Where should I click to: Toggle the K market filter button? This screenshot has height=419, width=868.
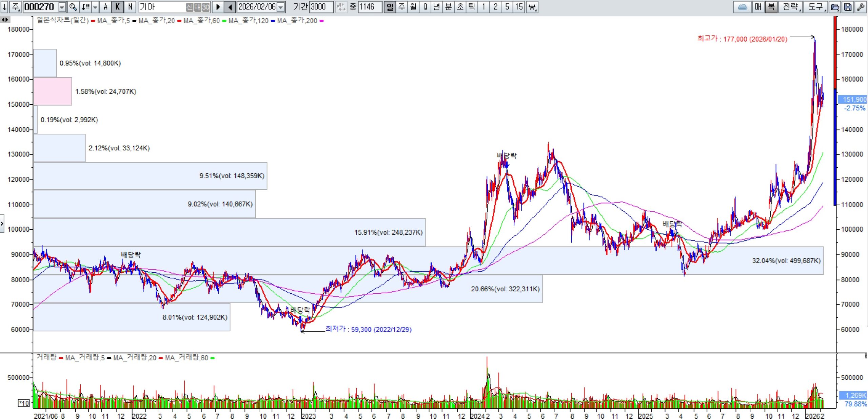pyautogui.click(x=118, y=7)
